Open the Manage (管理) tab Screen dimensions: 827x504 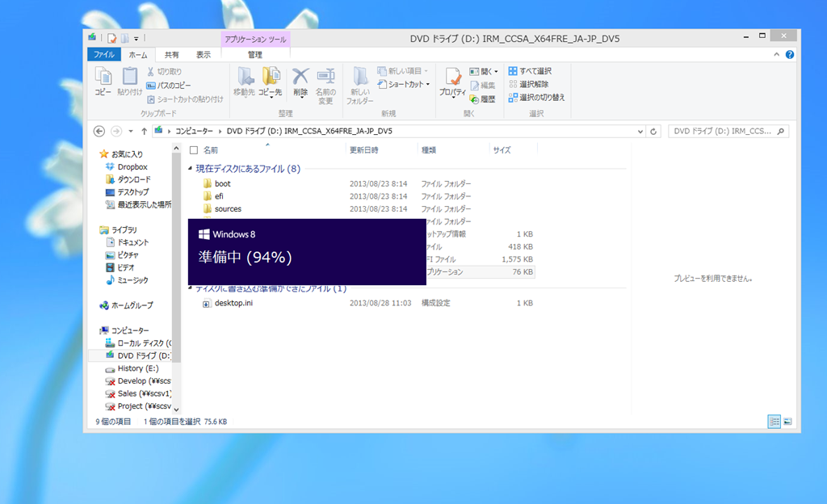(255, 55)
